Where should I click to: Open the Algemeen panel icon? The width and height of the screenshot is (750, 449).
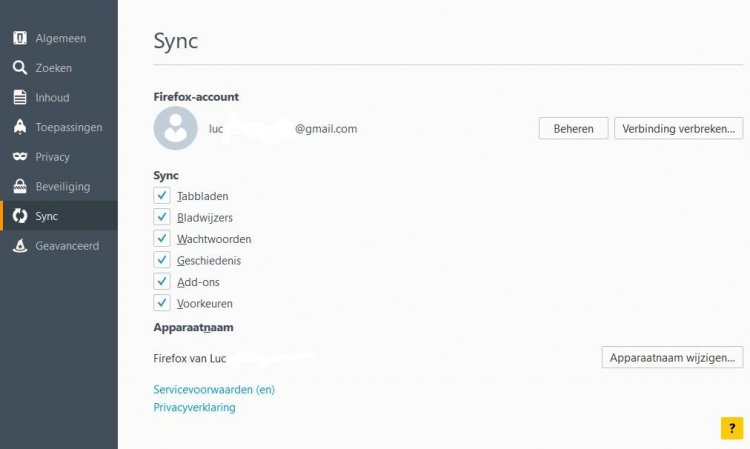(x=20, y=38)
